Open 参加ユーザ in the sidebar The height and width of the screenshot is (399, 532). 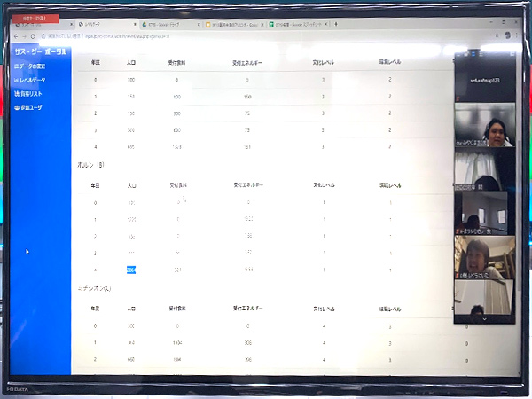[28, 107]
